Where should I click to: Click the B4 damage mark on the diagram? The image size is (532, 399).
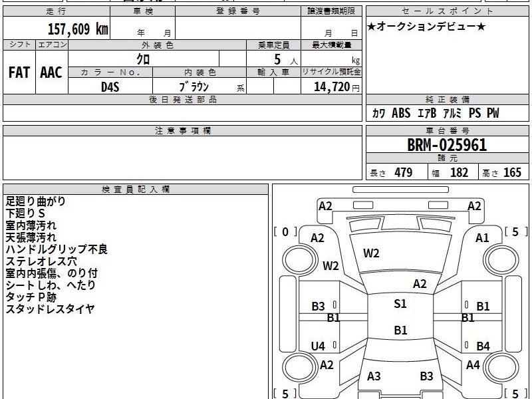click(x=483, y=346)
